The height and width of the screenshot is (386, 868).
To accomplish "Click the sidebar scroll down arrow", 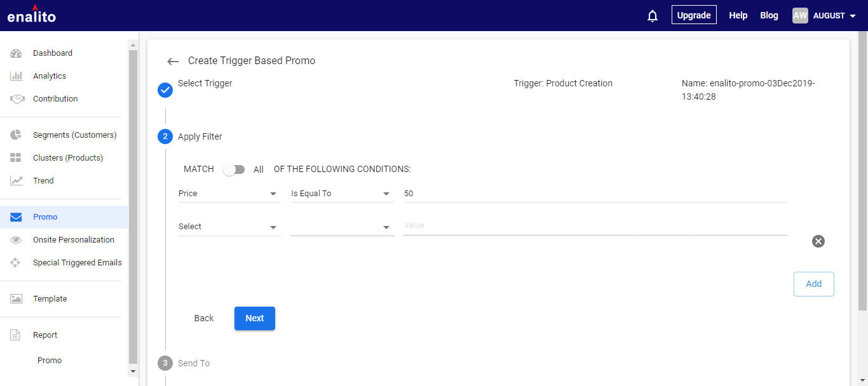I will (133, 371).
